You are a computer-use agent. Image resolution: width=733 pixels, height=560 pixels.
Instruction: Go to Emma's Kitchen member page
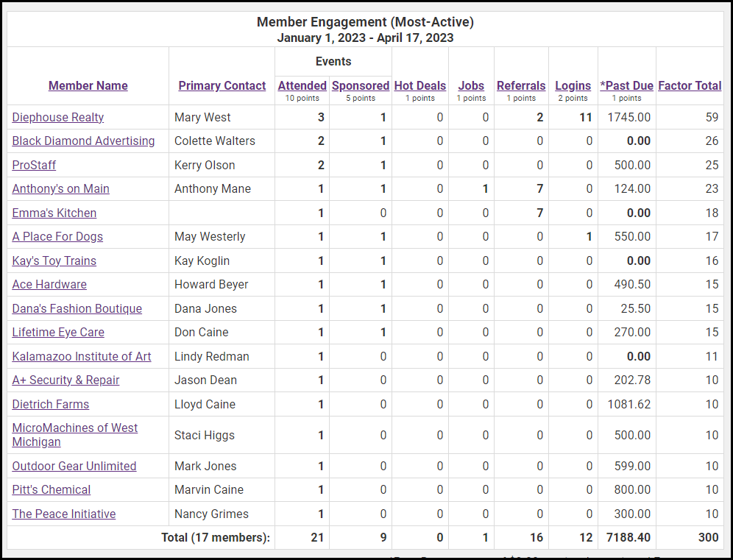click(54, 213)
